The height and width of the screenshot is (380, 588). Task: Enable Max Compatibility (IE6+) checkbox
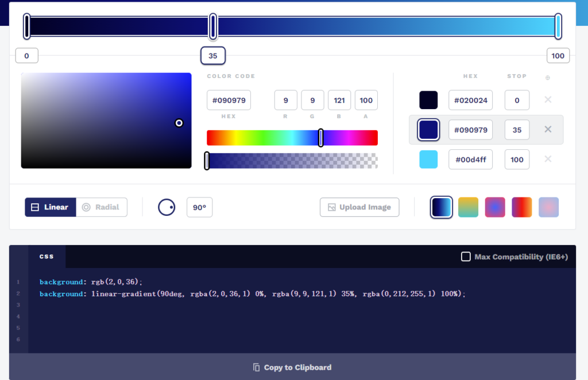pyautogui.click(x=466, y=257)
